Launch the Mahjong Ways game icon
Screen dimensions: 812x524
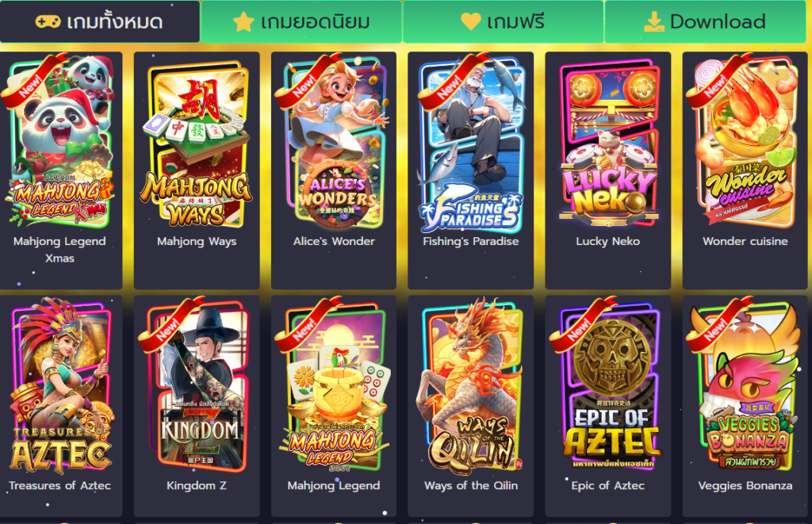pyautogui.click(x=197, y=144)
